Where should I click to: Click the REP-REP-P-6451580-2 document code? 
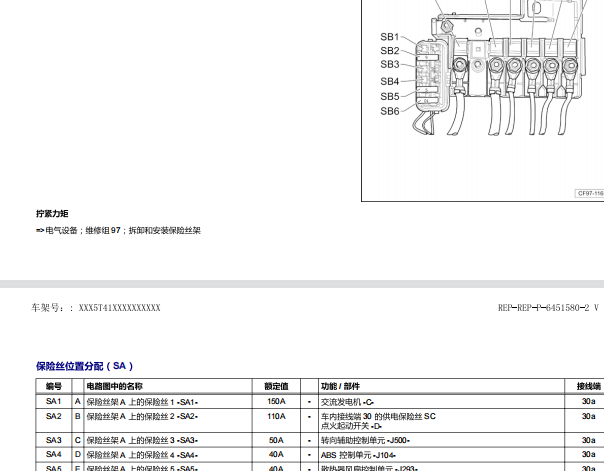[548, 308]
